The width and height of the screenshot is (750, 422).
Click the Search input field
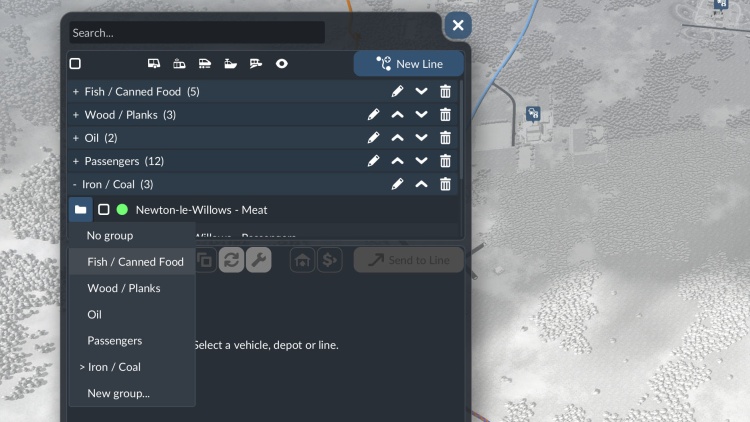(x=197, y=33)
